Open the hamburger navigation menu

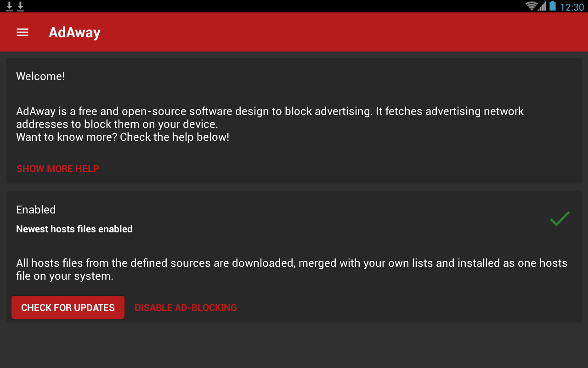click(23, 32)
